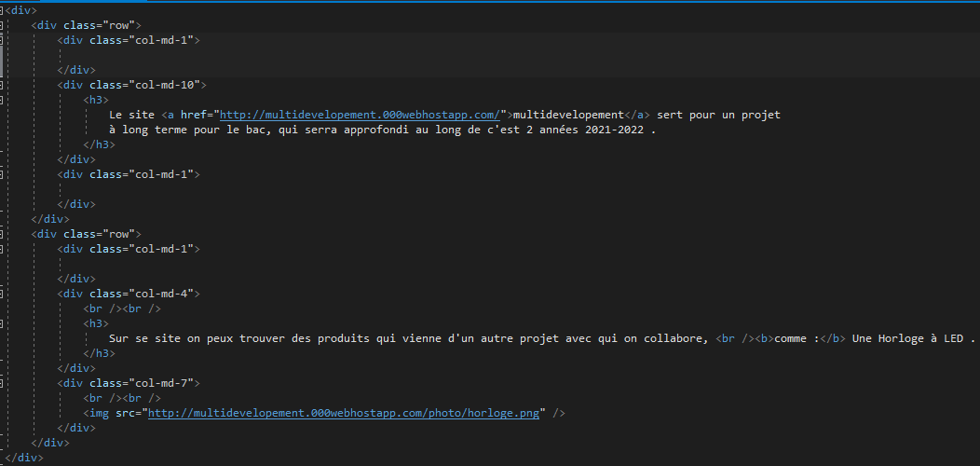
Task: Click the br tags inside col-md-4 div
Action: click(x=122, y=308)
